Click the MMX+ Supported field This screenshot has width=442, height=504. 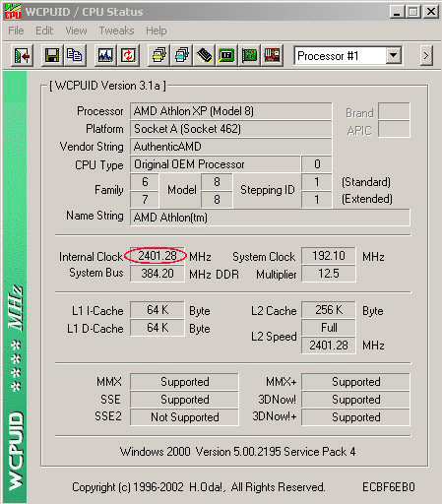point(355,382)
